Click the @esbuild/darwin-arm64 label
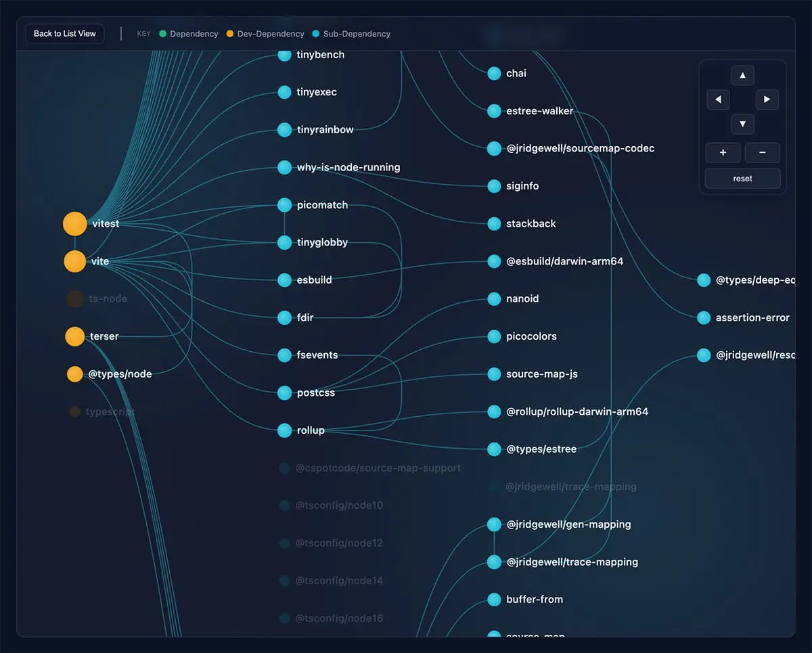Image resolution: width=812 pixels, height=653 pixels. coord(565,261)
